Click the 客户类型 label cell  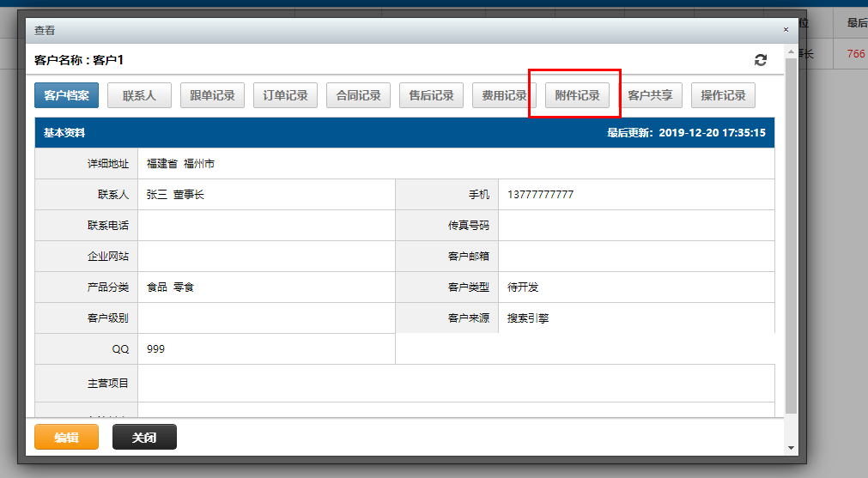coord(447,287)
